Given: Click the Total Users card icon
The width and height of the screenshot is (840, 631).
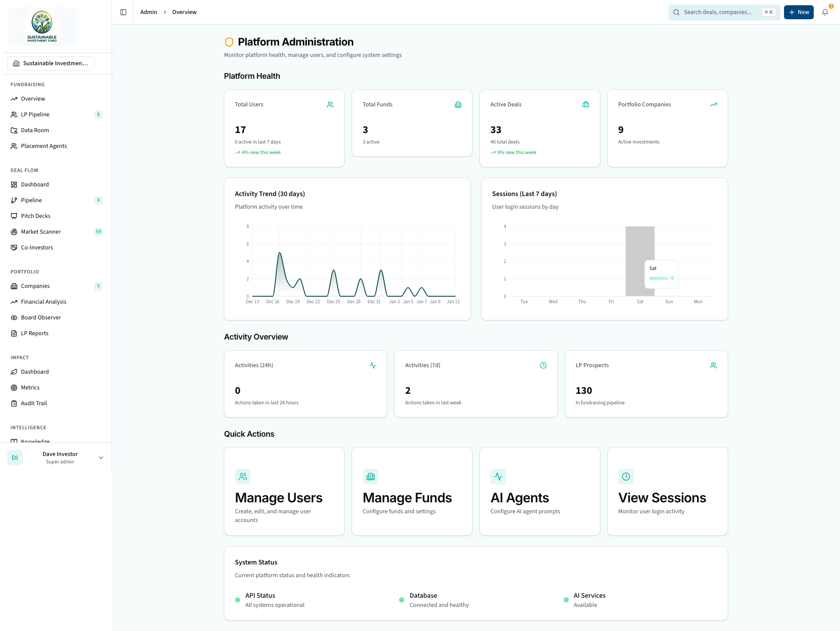Looking at the screenshot, I should point(330,105).
